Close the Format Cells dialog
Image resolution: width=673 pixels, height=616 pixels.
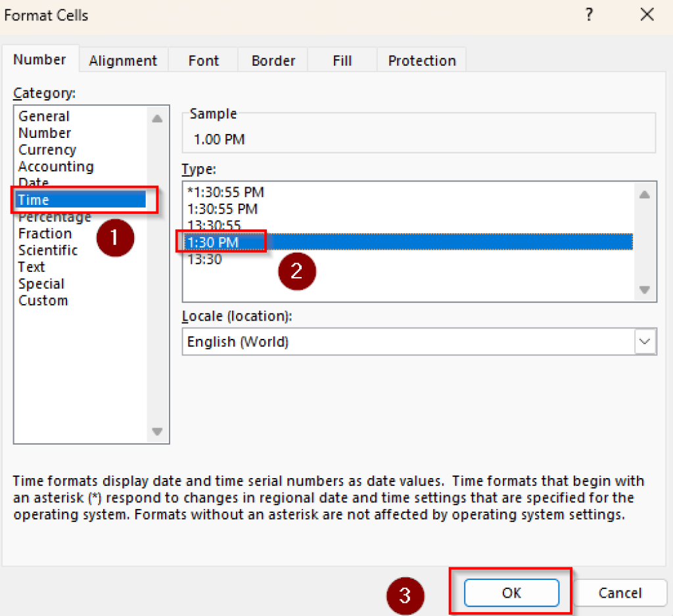tap(647, 14)
